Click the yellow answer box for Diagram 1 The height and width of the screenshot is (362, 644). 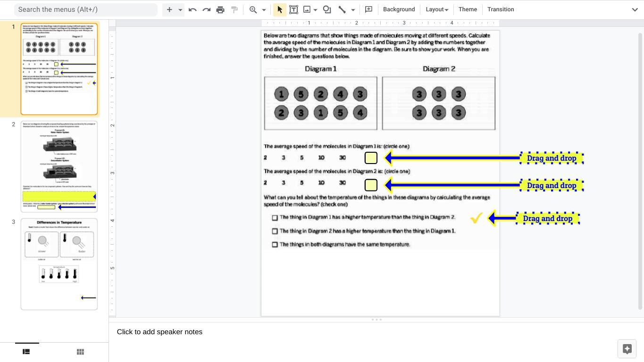pyautogui.click(x=371, y=158)
